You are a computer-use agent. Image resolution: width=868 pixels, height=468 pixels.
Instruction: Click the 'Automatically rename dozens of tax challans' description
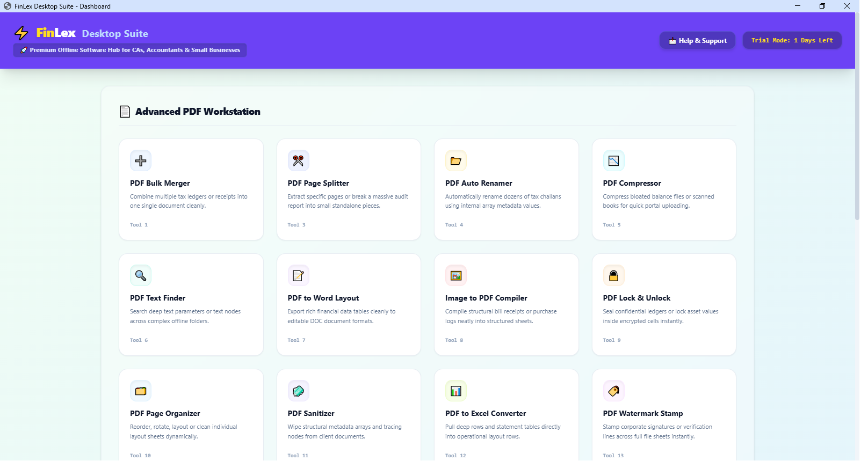pos(503,201)
